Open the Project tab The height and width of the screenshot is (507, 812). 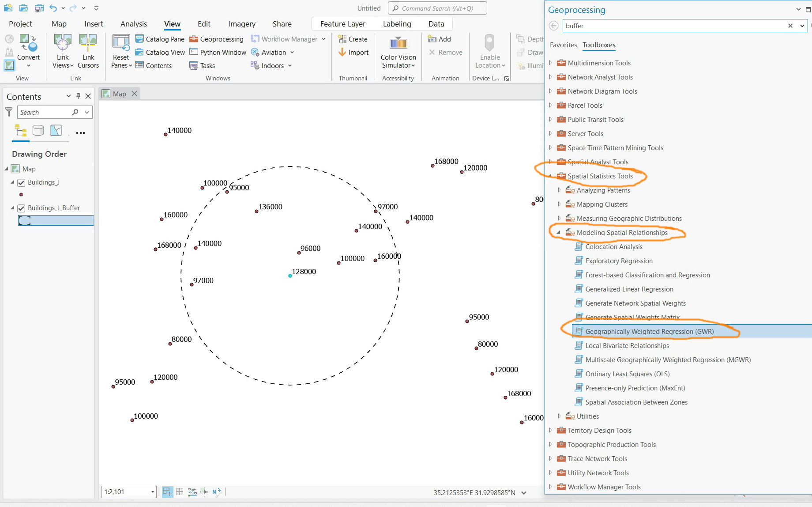coord(20,24)
